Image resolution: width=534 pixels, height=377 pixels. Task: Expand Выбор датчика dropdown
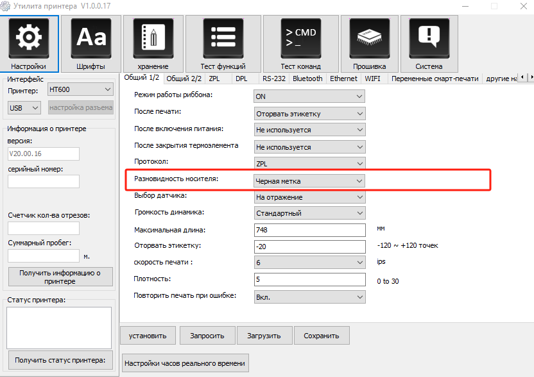click(309, 197)
